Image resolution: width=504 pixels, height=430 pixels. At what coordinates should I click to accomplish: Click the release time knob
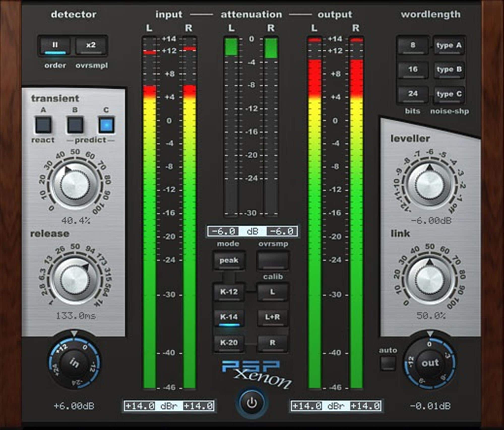point(75,280)
